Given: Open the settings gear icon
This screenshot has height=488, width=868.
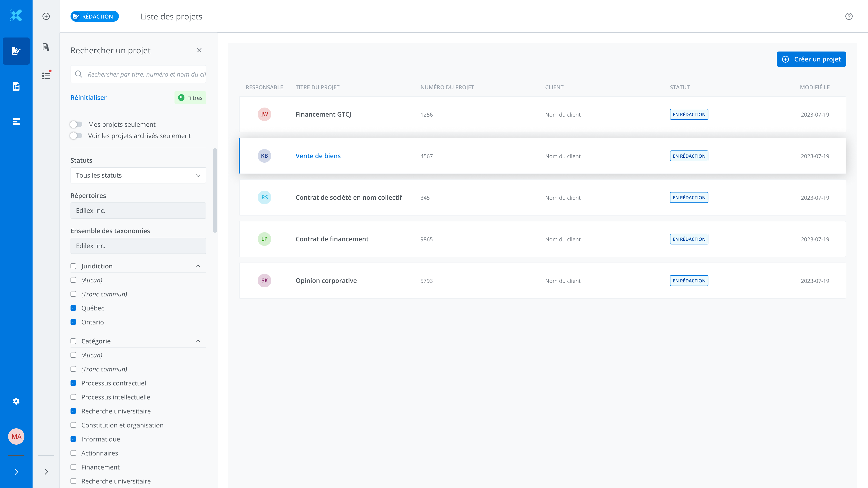Looking at the screenshot, I should 16,401.
